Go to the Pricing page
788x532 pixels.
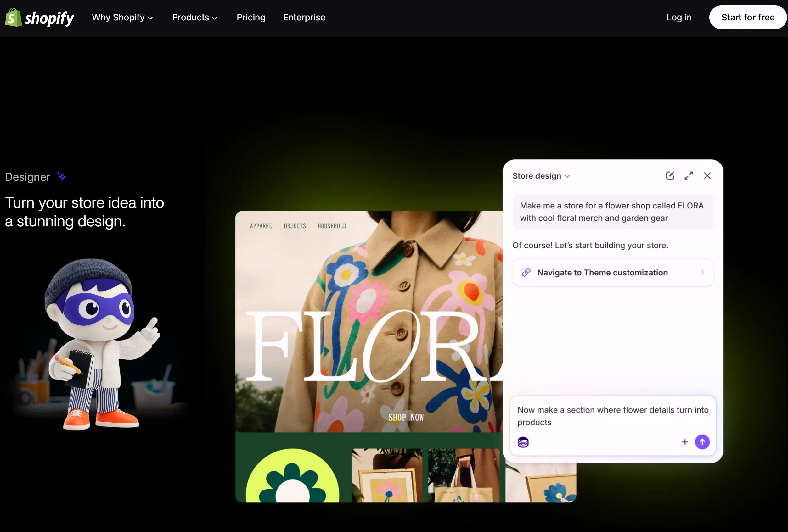[251, 17]
